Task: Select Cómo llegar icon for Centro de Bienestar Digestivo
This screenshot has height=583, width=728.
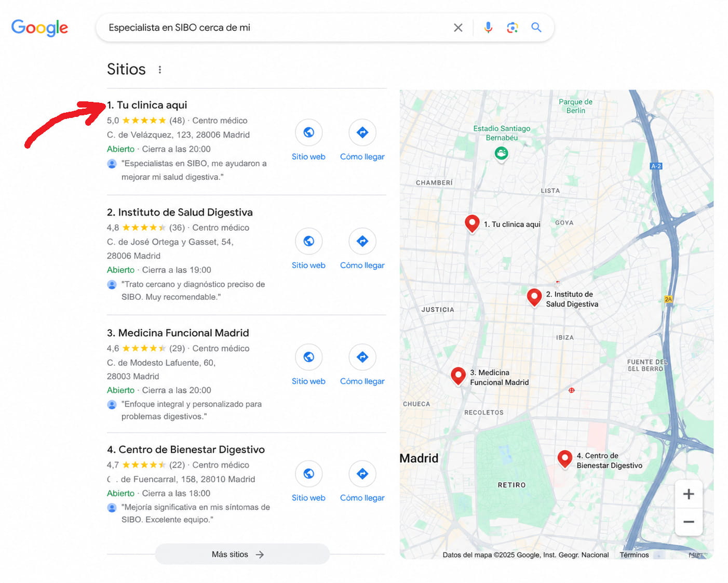Action: click(x=362, y=474)
